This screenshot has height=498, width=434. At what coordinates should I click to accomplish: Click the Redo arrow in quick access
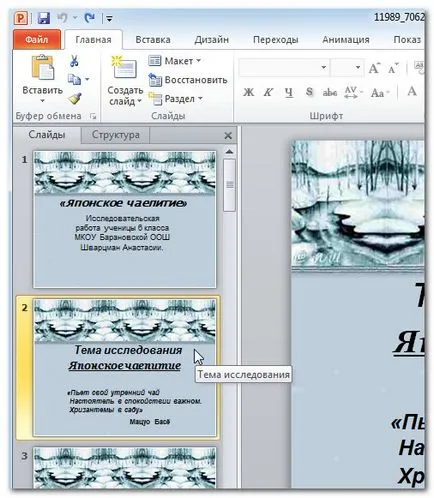tap(89, 17)
